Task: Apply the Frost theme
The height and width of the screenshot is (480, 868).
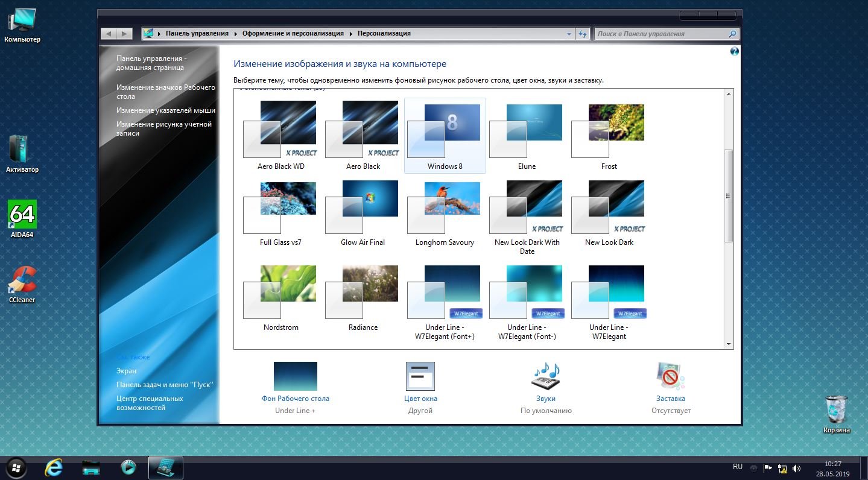Action: 609,136
